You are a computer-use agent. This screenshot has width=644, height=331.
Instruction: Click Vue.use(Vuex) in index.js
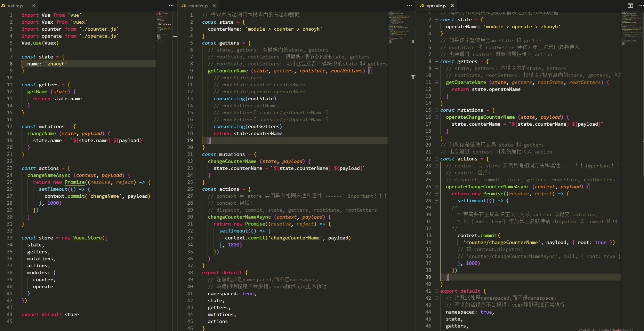tap(40, 43)
